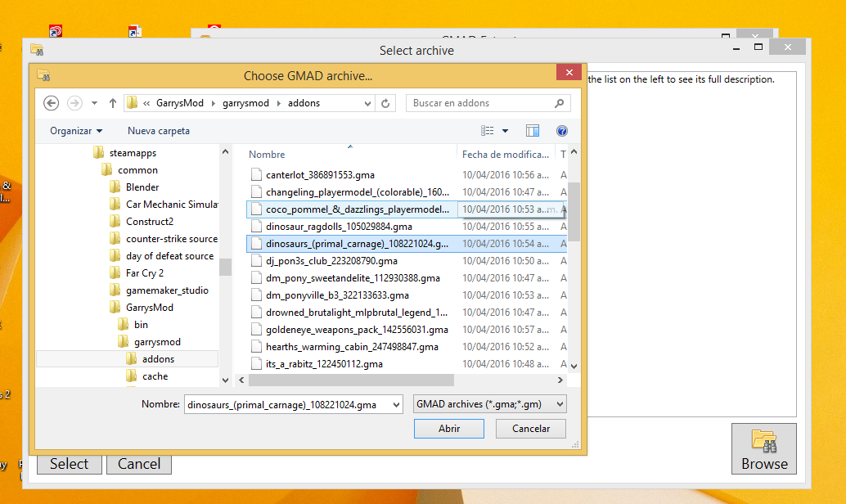This screenshot has height=504, width=846.
Task: Sort by Fecha de modificación column
Action: coord(506,155)
